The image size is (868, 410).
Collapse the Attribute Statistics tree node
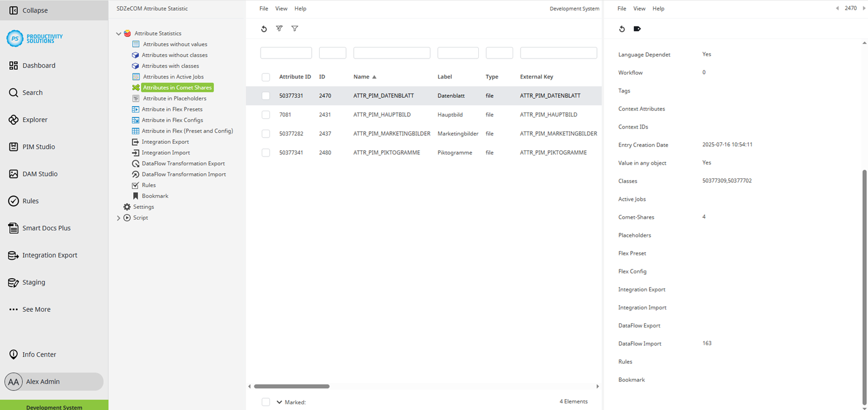click(x=119, y=33)
